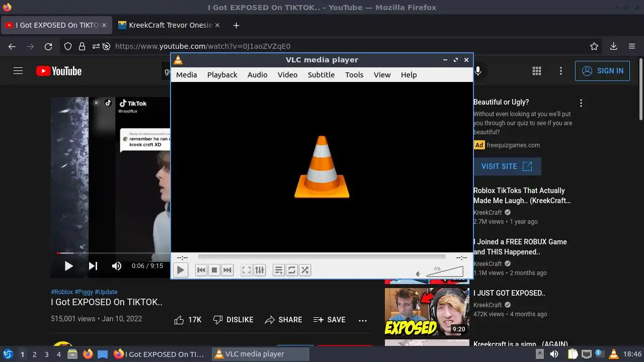Open 'I JUST GOT EXPOSED..' video title
This screenshot has height=362, width=644.
tap(509, 293)
